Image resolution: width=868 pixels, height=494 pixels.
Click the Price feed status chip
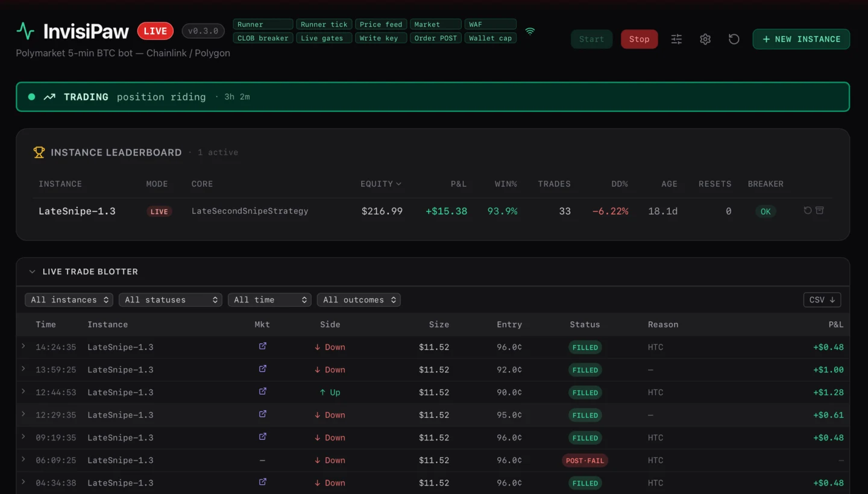click(381, 24)
